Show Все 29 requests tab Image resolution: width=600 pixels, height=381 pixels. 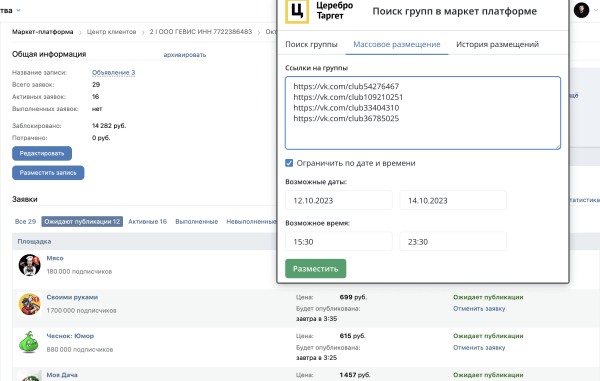(x=25, y=221)
